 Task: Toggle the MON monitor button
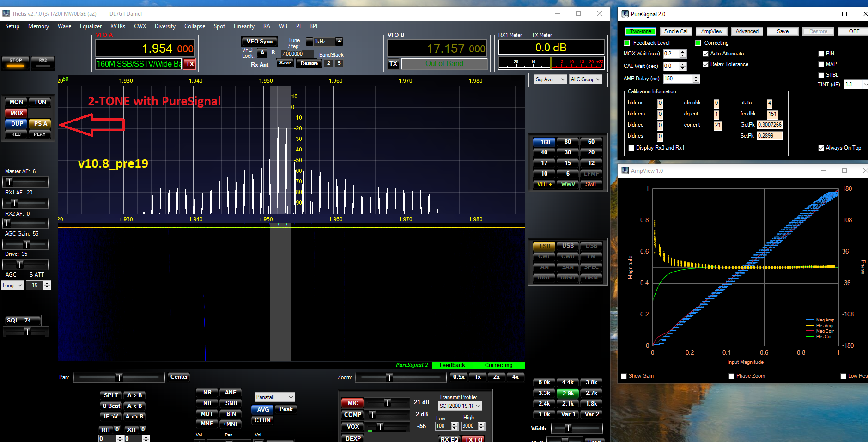[16, 102]
